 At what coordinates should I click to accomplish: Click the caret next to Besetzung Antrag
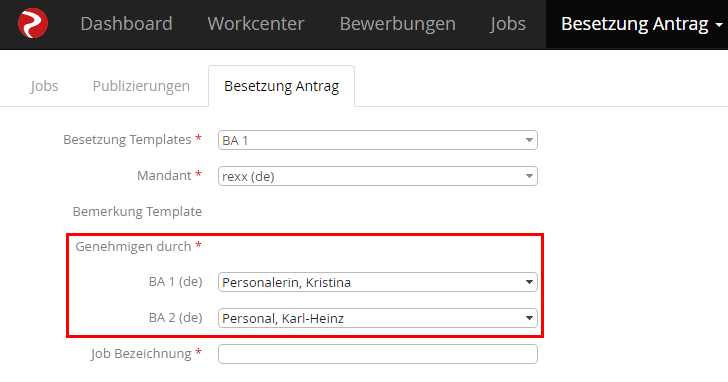point(719,25)
